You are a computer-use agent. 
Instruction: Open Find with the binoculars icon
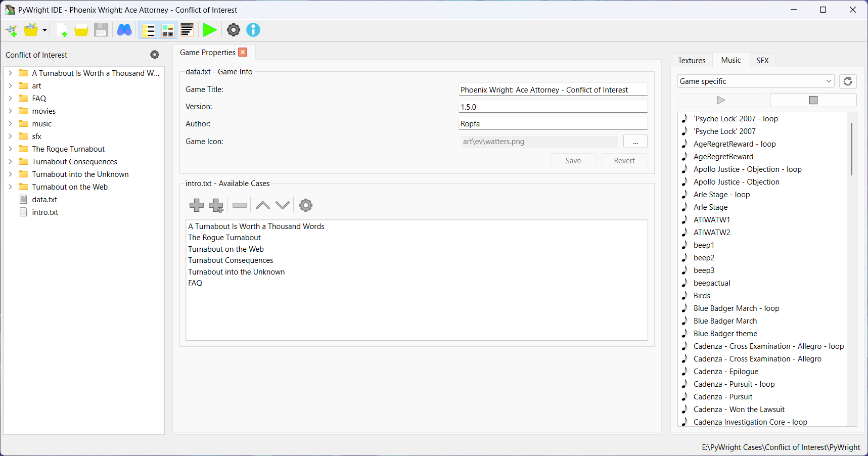click(124, 30)
